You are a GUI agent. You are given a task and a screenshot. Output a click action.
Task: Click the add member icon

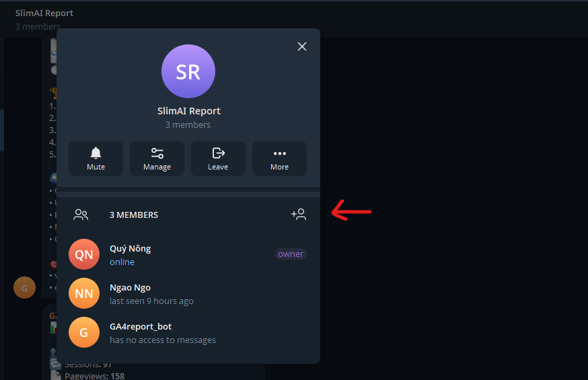[299, 215]
